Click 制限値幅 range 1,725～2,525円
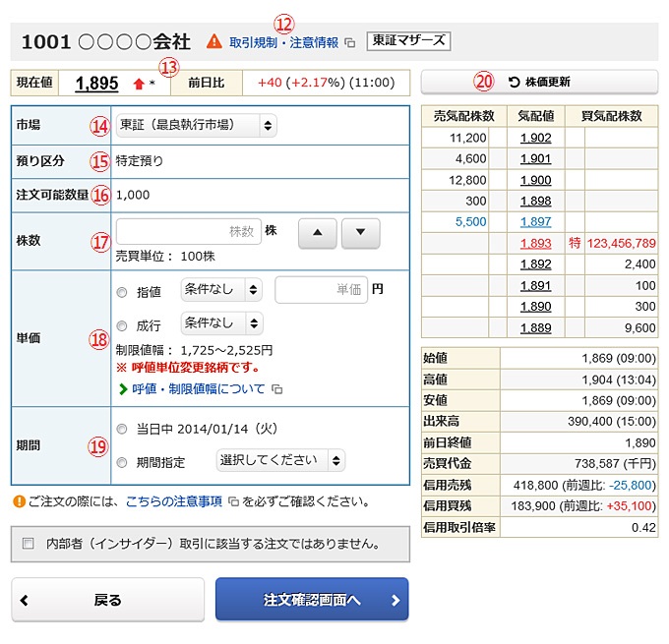The height and width of the screenshot is (644, 669). (226, 351)
